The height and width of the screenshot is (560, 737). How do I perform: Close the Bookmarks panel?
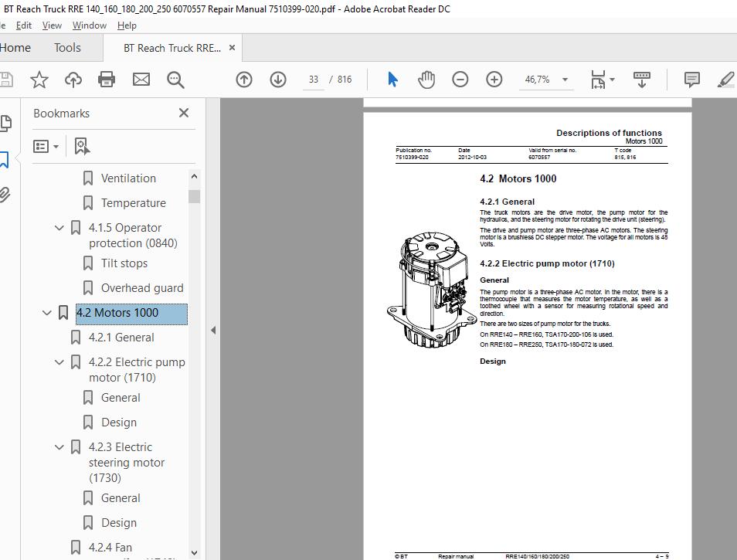[x=184, y=113]
